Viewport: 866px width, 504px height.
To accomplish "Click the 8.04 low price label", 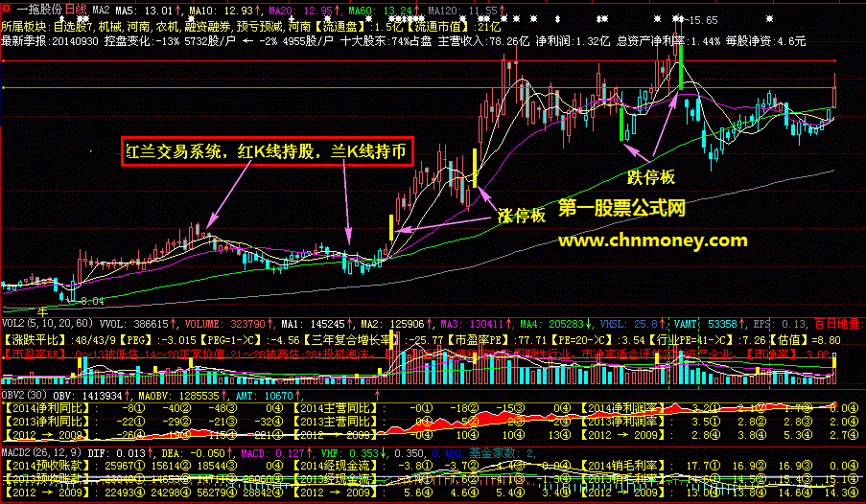I will point(92,302).
